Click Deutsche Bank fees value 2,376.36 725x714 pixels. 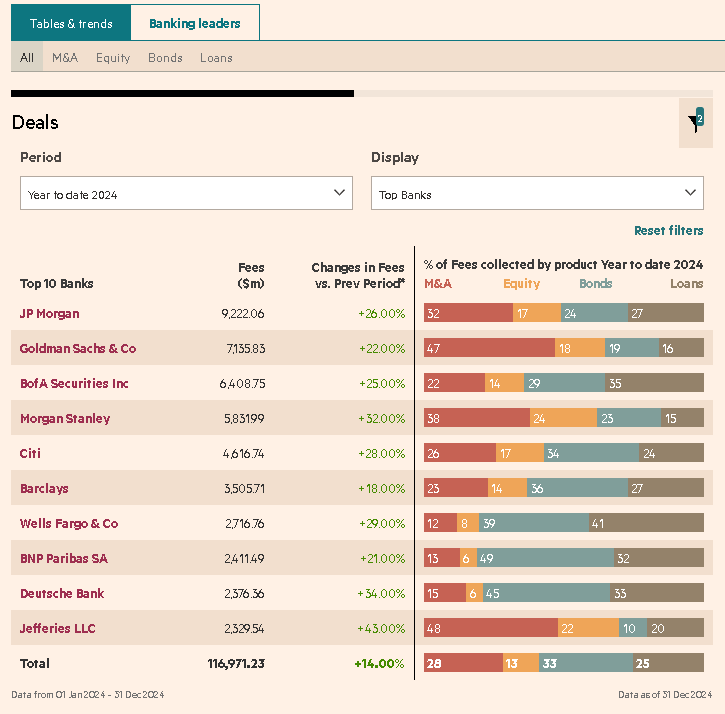pyautogui.click(x=244, y=593)
